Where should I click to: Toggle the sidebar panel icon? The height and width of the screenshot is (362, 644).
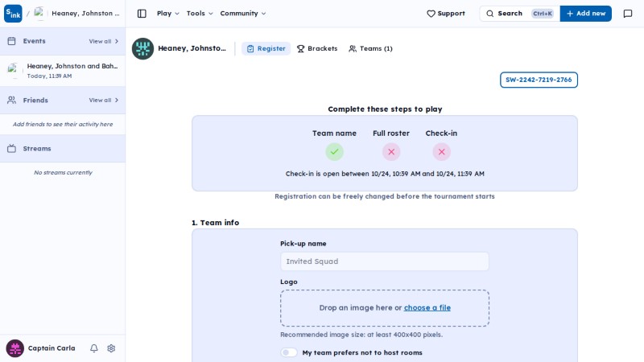coord(142,14)
